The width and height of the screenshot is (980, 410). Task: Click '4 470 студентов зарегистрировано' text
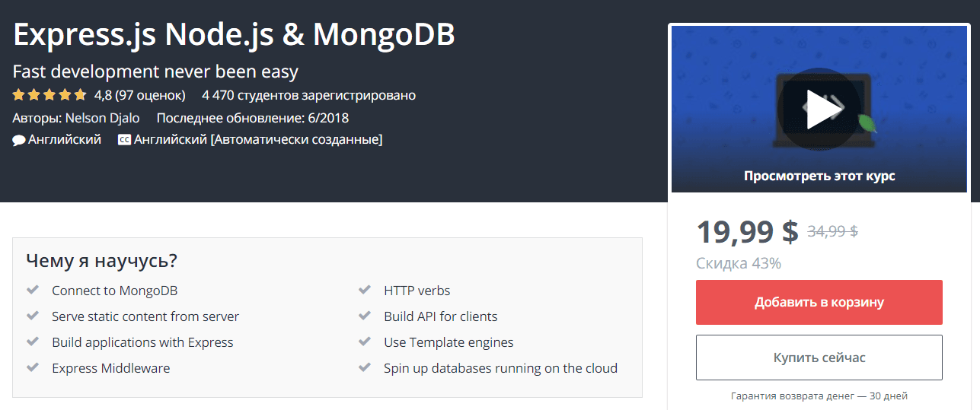tap(309, 96)
